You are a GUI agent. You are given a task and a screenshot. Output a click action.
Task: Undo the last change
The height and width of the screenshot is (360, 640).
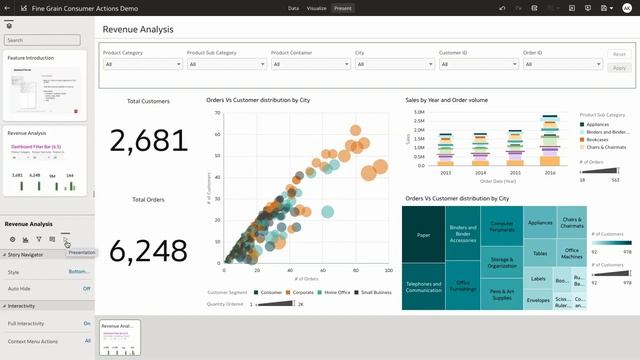coord(502,8)
